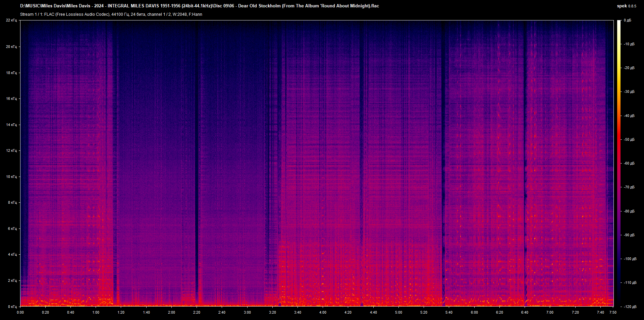
Task: Click the 14 кГц frequency label
Action: pyautogui.click(x=11, y=125)
